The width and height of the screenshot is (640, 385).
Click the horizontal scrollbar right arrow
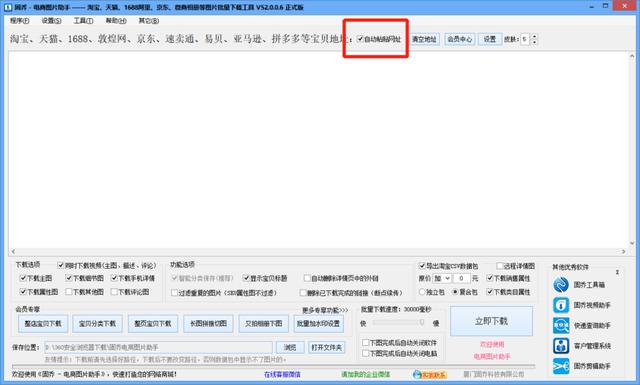coord(623,251)
